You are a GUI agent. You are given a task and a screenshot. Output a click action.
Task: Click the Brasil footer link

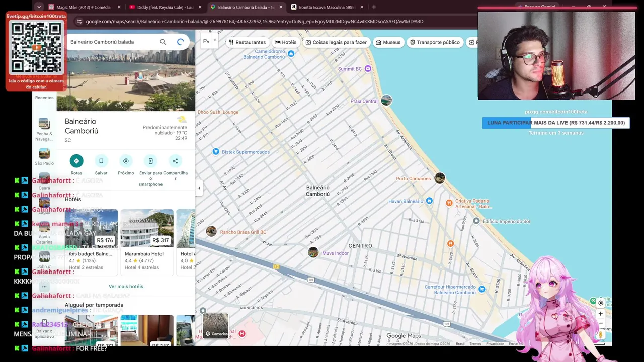point(460,344)
